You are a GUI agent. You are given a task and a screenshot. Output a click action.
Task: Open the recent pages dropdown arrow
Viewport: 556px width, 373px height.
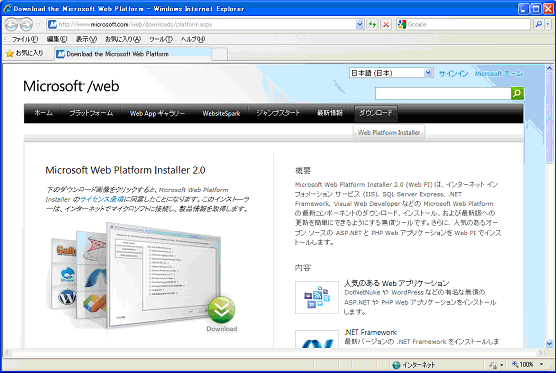click(x=38, y=25)
